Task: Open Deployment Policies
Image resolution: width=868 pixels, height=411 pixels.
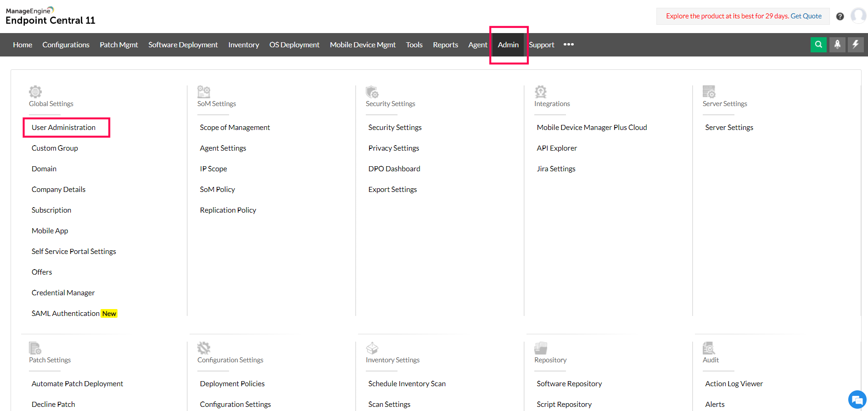Action: [232, 383]
